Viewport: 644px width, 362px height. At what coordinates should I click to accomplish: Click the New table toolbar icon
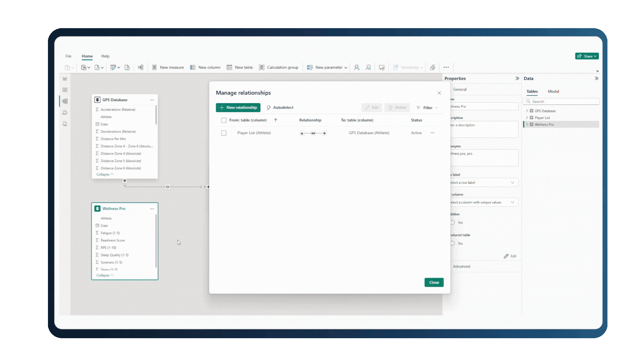229,67
